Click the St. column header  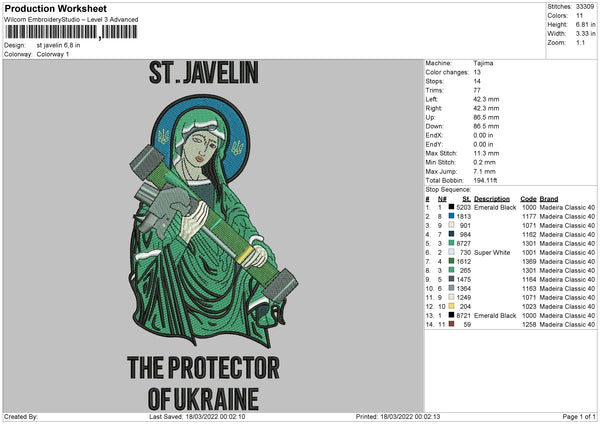click(466, 197)
